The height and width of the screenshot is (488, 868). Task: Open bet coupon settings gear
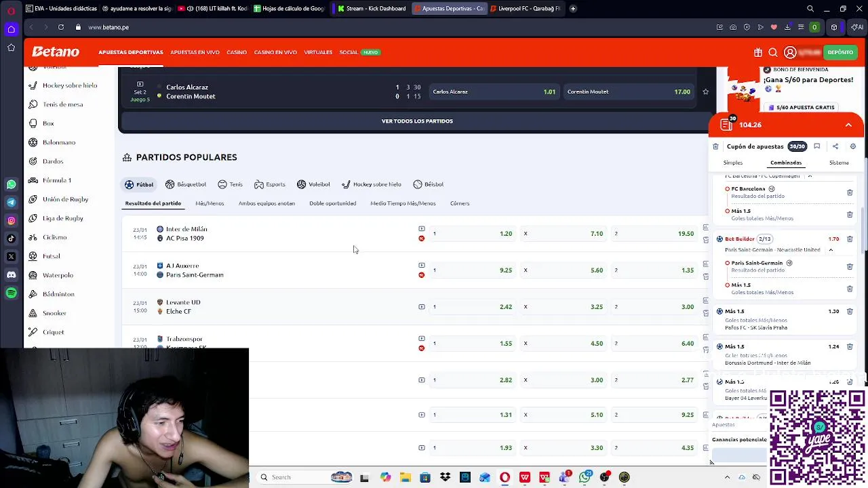coord(853,146)
